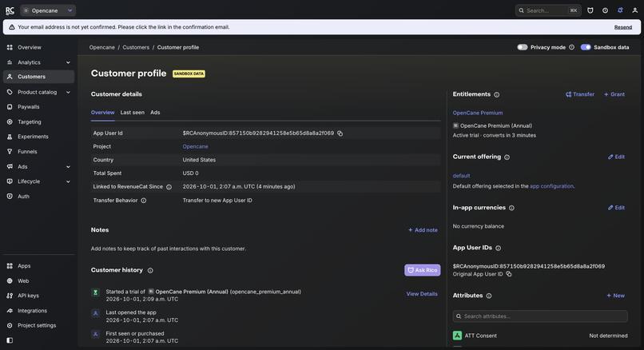Viewport: 644px width, 350px height.
Task: Open Overview in the sidebar
Action: coord(38,47)
